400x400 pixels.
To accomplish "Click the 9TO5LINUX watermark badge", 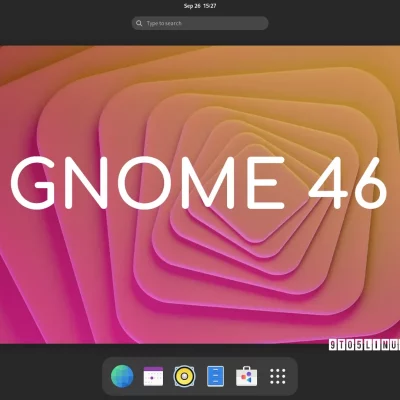I will (x=364, y=345).
